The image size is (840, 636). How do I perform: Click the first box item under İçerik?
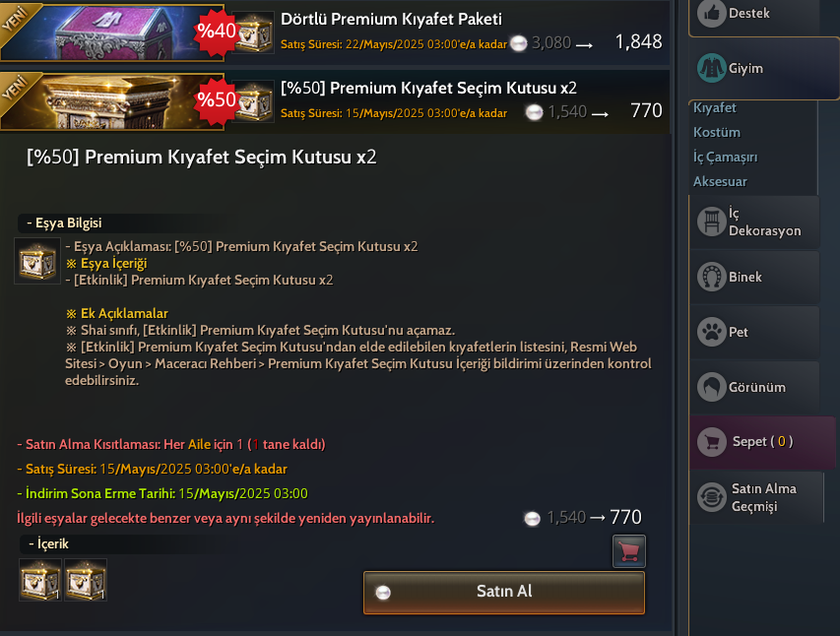tap(40, 580)
